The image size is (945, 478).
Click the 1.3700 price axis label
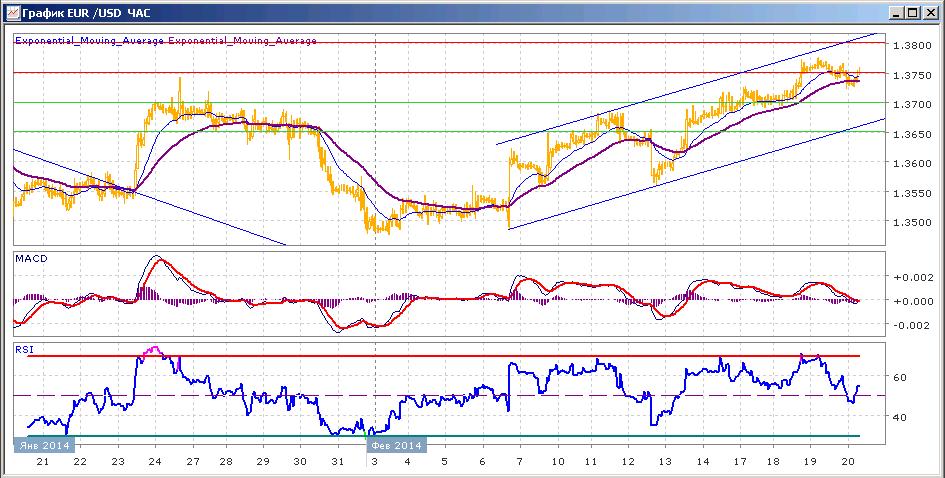coord(911,105)
